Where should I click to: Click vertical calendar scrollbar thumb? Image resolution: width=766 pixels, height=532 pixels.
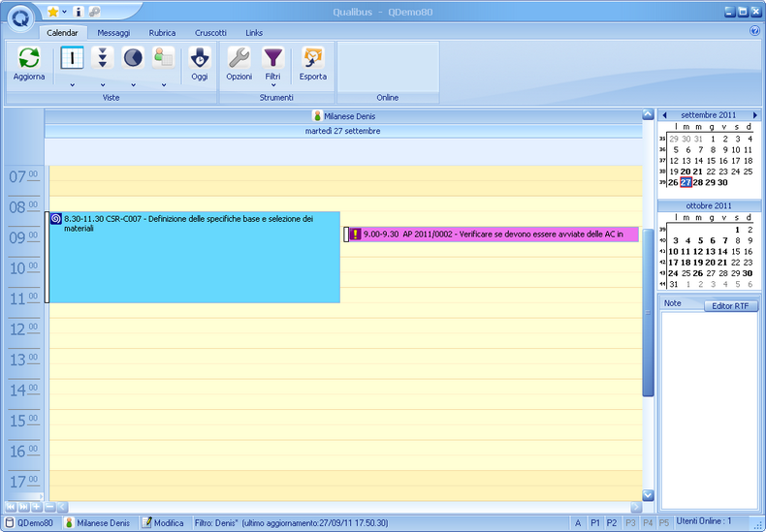click(648, 312)
